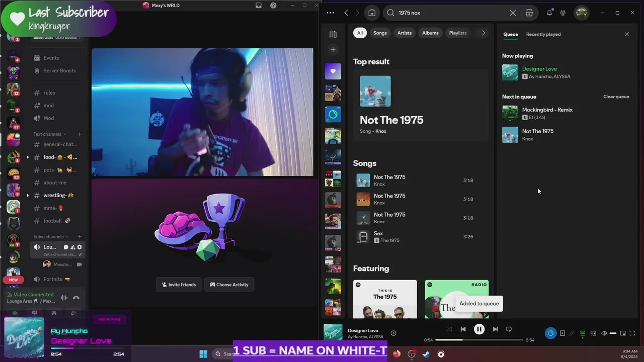
Task: Open Spotify notifications bell
Action: tap(549, 13)
